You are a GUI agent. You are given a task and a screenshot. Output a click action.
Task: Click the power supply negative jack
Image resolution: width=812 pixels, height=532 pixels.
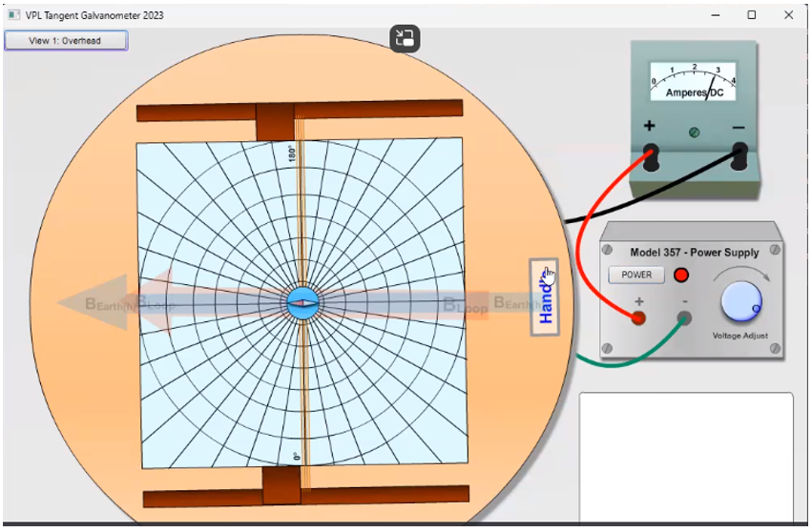[684, 317]
